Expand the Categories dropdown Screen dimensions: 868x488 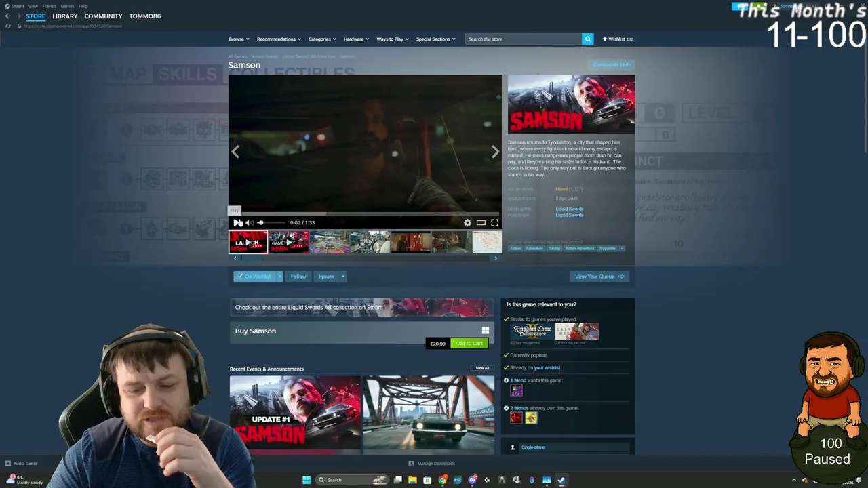coord(322,39)
